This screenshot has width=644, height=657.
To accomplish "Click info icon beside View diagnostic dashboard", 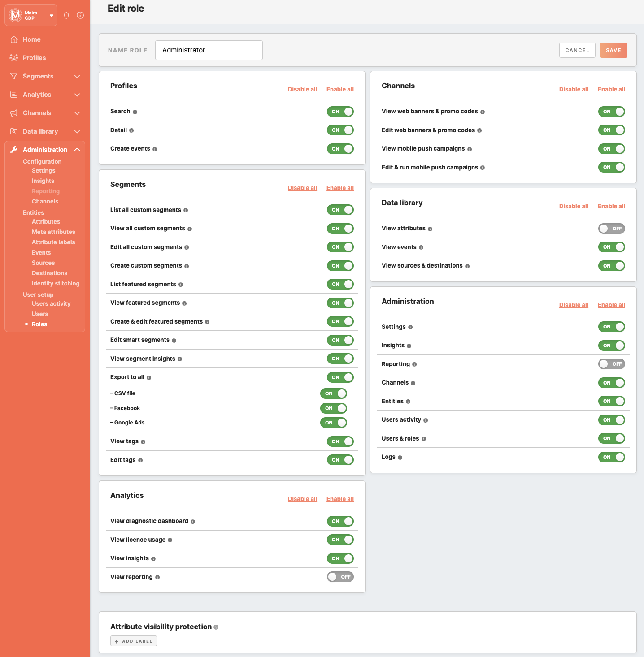I will tap(193, 522).
